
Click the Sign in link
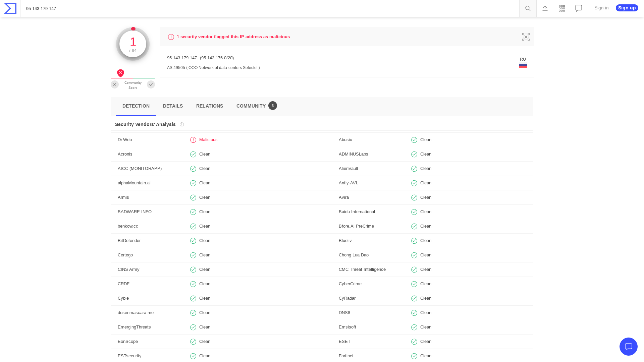pyautogui.click(x=601, y=8)
